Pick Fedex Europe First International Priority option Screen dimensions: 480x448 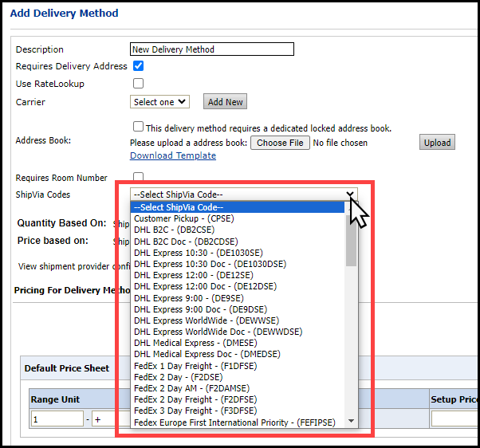click(234, 422)
